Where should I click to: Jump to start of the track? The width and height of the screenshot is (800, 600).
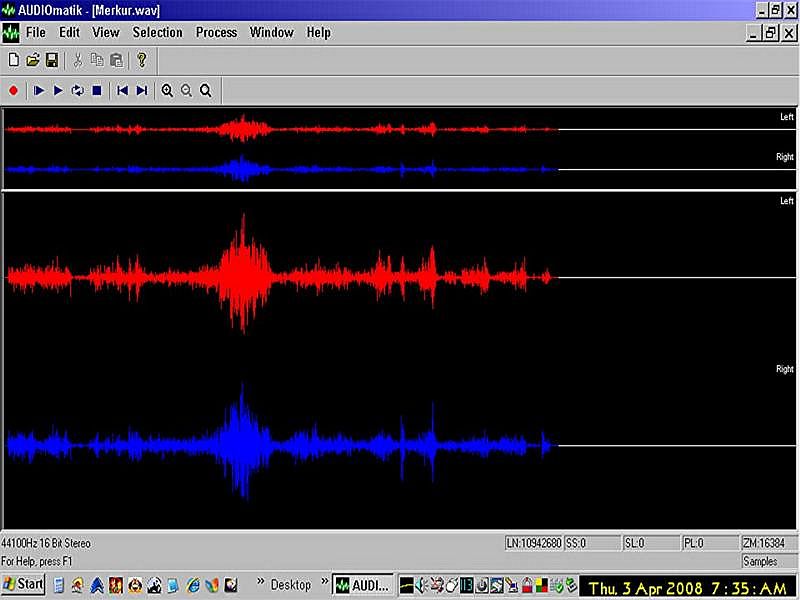click(122, 90)
